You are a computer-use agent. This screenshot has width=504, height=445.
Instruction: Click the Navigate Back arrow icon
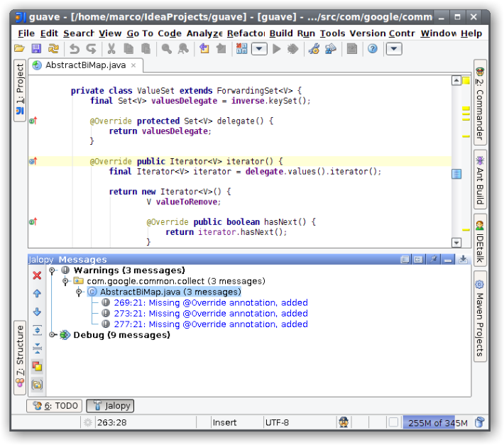[204, 49]
